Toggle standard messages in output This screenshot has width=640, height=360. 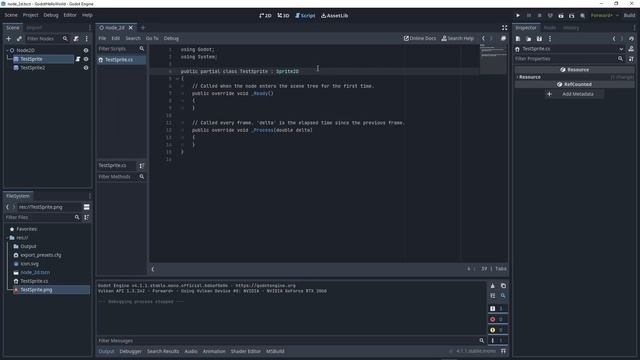point(497,309)
